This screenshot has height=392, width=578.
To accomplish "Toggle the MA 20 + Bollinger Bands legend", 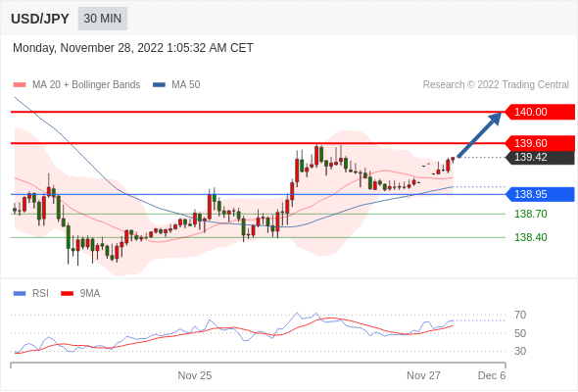I will [x=76, y=85].
